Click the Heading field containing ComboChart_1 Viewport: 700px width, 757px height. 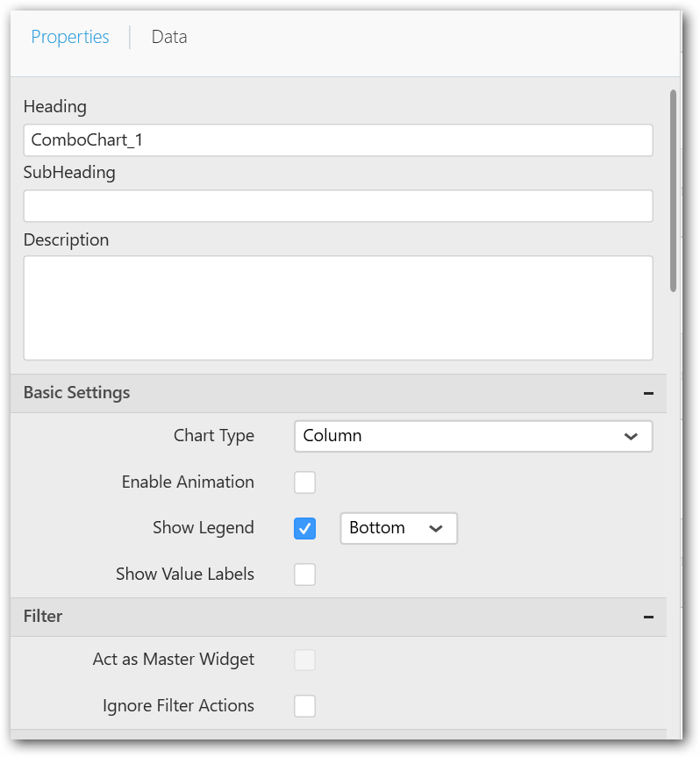tap(338, 140)
